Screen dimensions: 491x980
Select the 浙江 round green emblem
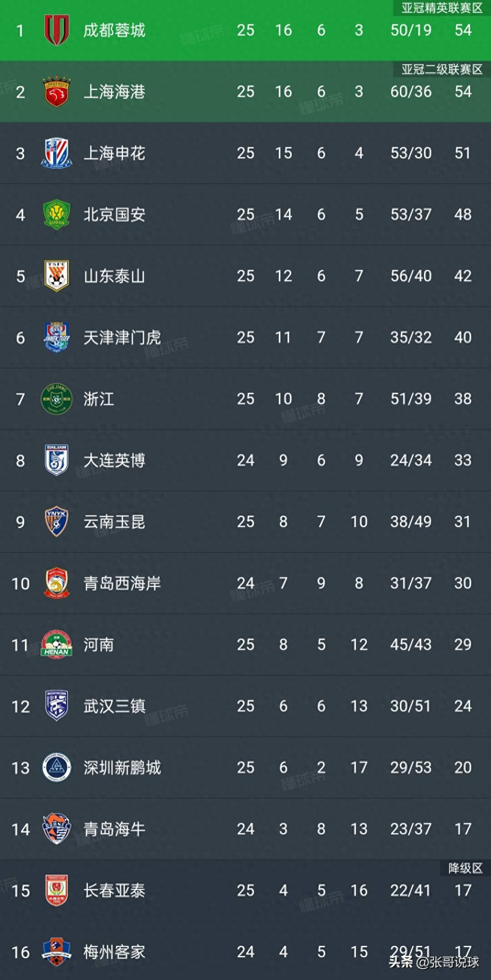56,399
